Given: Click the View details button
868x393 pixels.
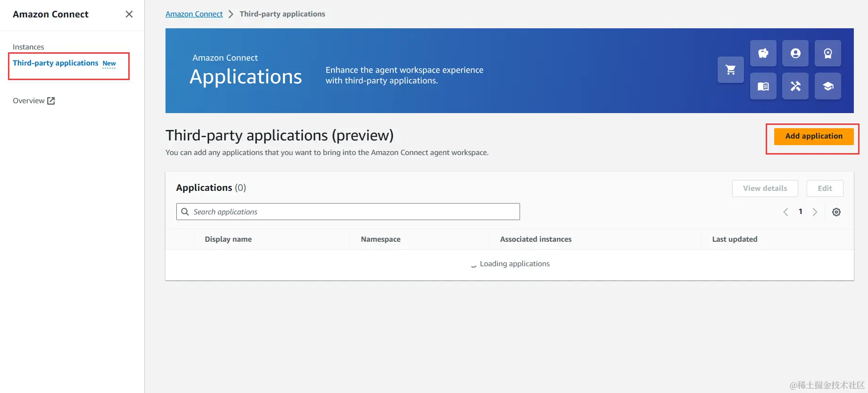Looking at the screenshot, I should (765, 188).
